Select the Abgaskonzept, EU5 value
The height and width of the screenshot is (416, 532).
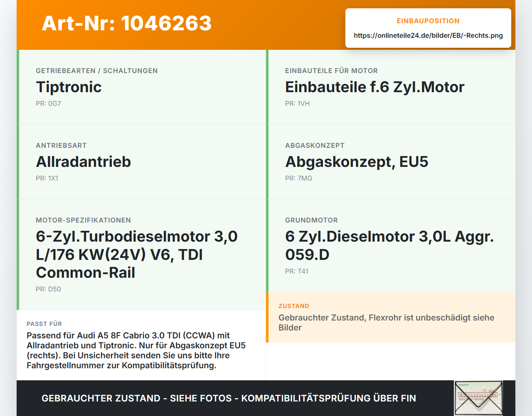pyautogui.click(x=357, y=162)
